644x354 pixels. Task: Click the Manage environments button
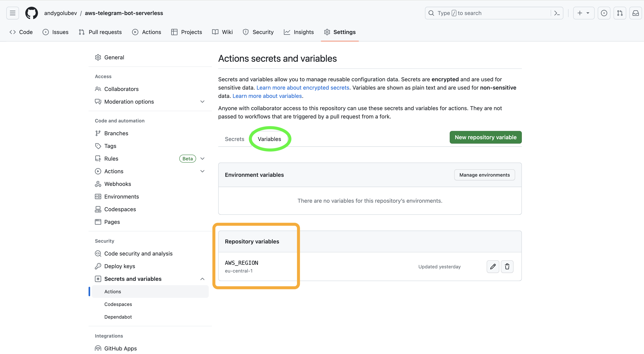484,175
